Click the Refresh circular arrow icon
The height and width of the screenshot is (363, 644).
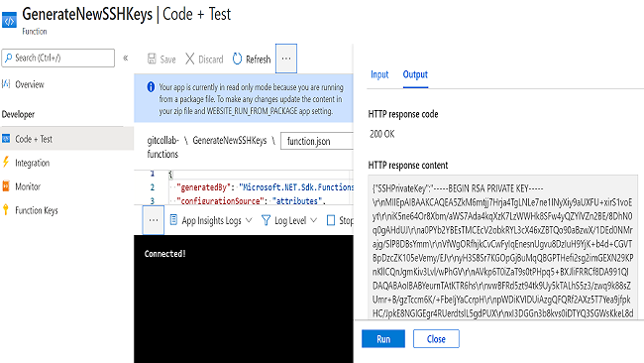pos(237,59)
